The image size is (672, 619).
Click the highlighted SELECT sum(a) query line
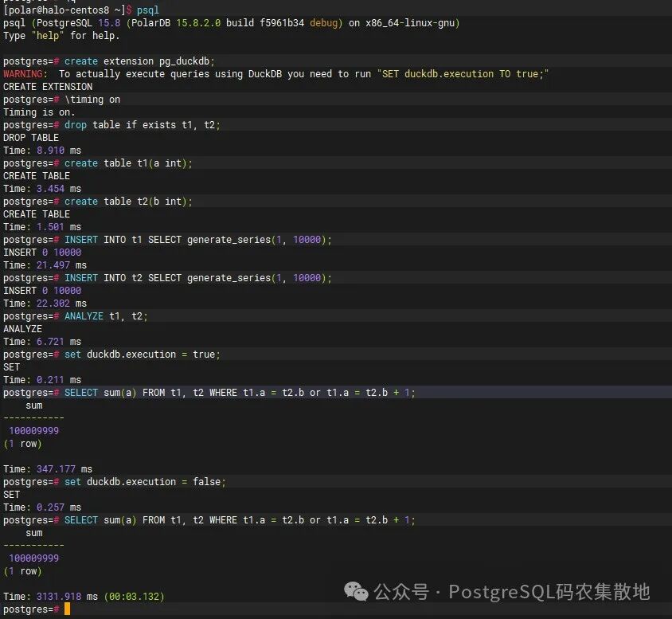coord(336,393)
